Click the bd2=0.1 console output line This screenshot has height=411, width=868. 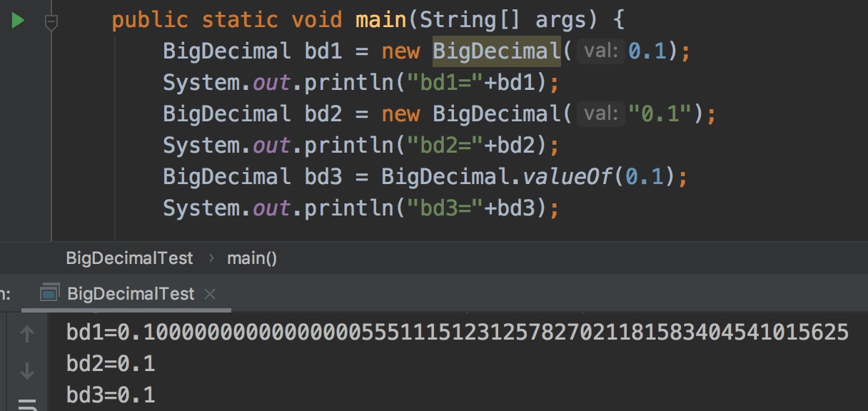point(111,364)
